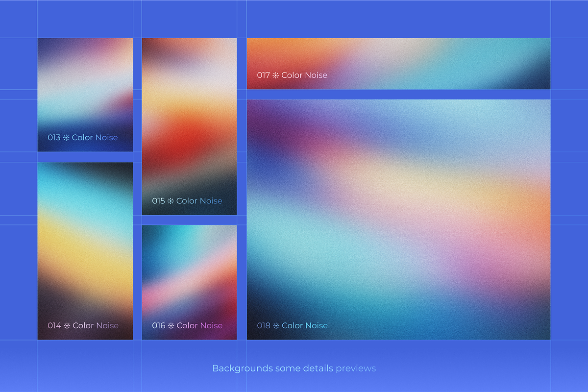
Task: Select the '013 Color Noise' label
Action: coord(83,138)
